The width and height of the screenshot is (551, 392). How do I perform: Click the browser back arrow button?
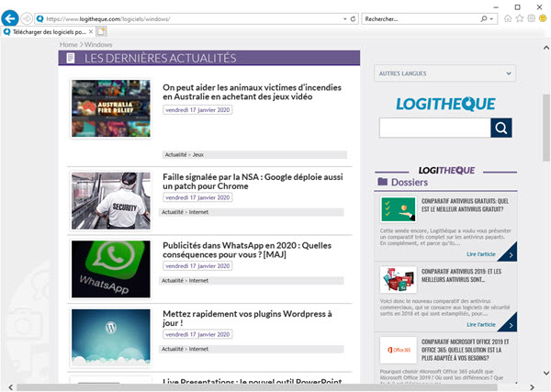pos(10,18)
